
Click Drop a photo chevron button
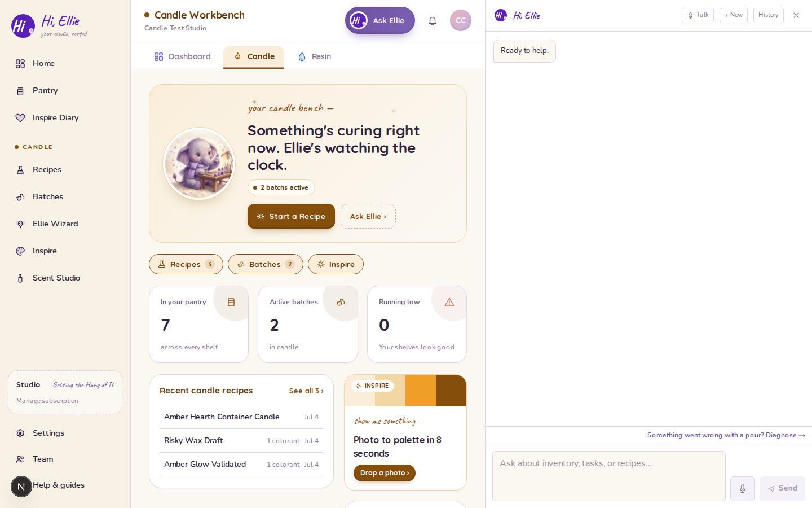click(x=385, y=473)
